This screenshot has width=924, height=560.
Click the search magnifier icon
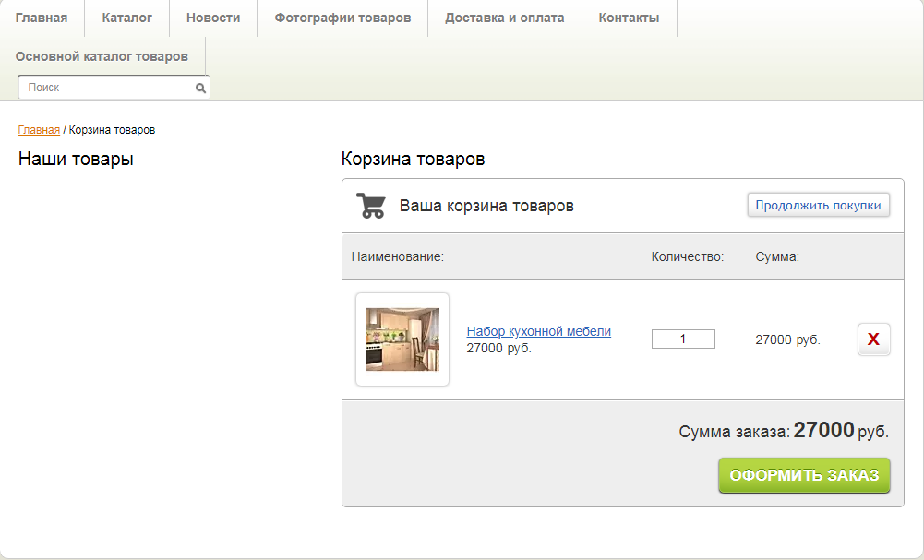[200, 88]
